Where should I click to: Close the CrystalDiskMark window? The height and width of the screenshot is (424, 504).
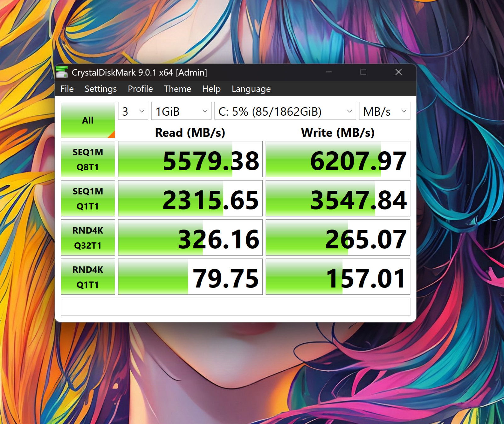pyautogui.click(x=398, y=72)
